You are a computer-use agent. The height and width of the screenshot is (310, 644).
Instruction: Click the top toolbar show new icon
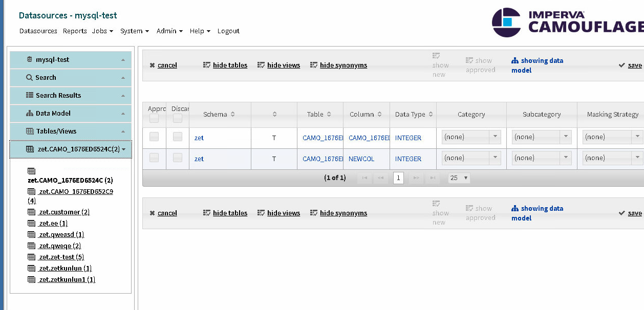pyautogui.click(x=436, y=56)
